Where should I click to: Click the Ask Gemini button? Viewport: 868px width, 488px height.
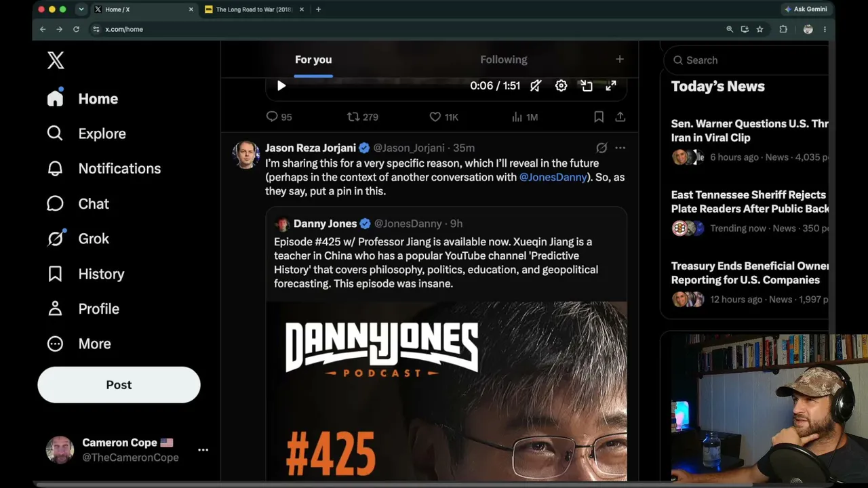(x=806, y=9)
